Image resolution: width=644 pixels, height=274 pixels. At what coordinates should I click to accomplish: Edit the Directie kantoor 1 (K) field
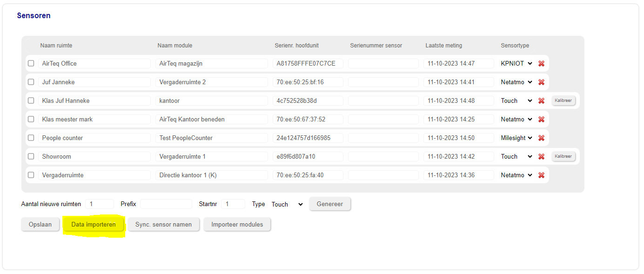click(212, 175)
